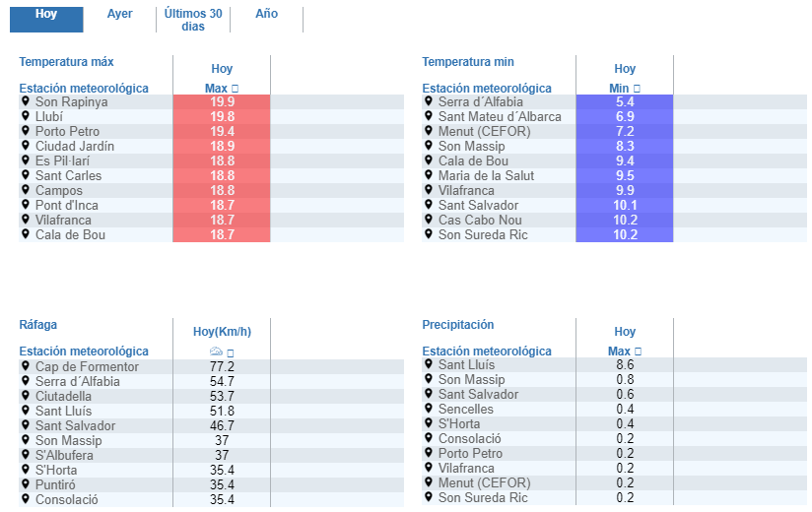
Task: Switch to the Ayer tab
Action: tap(119, 14)
